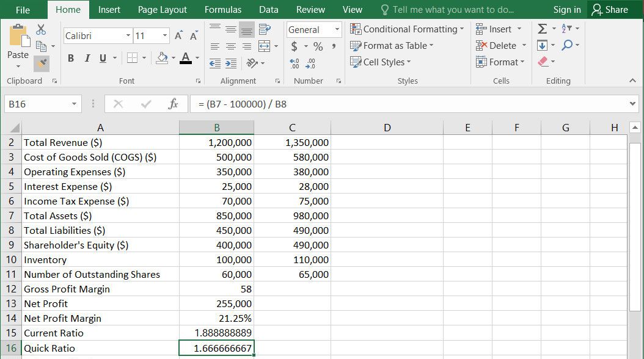The width and height of the screenshot is (644, 359).
Task: Click the Increase Decimal icon
Action: tap(293, 62)
